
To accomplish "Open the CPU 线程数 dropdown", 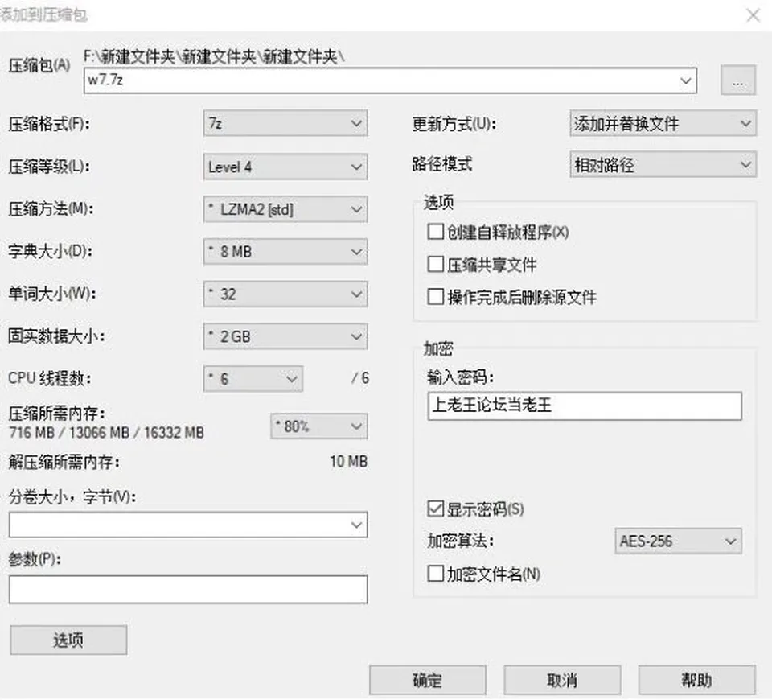I will [253, 379].
